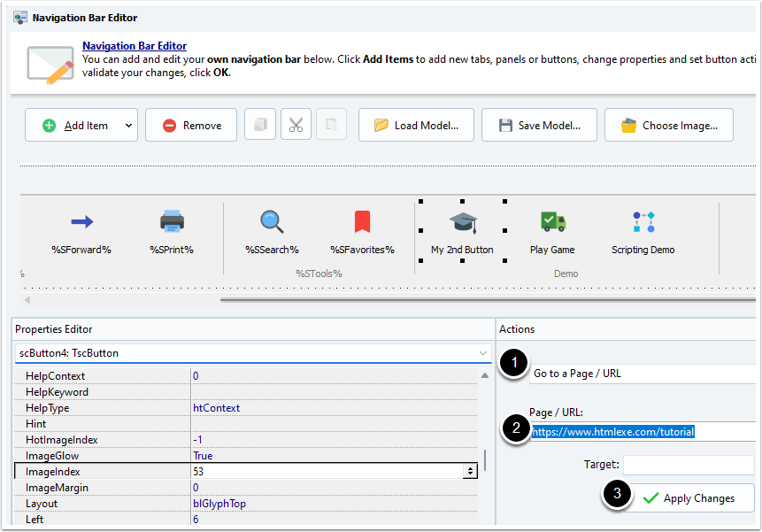Click the Cut scissors toolbar icon
762x532 pixels.
(x=296, y=125)
